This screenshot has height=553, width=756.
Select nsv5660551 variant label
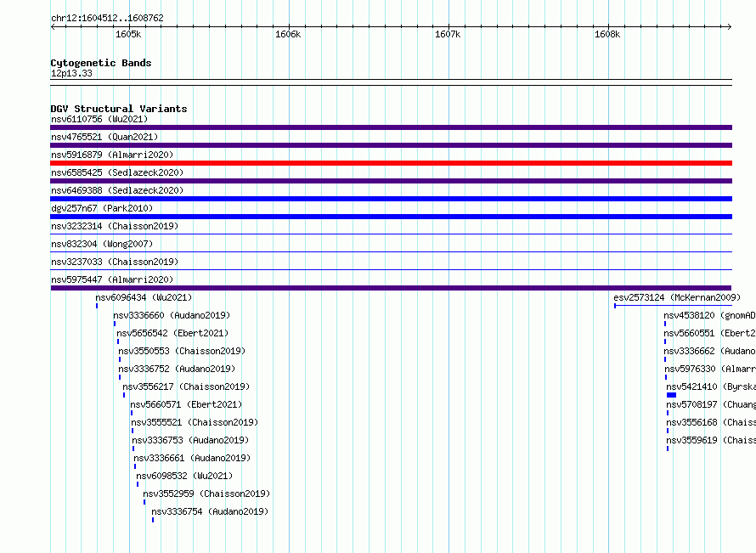tap(710, 333)
